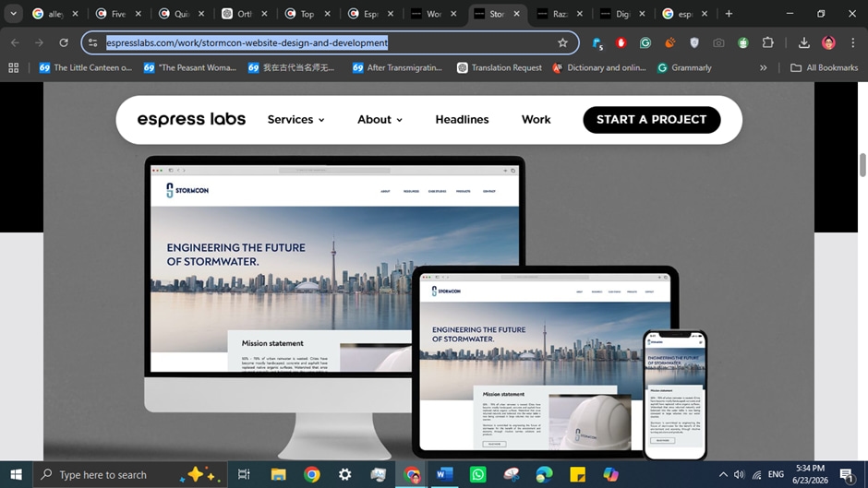Viewport: 868px width, 488px height.
Task: Open the tab search dropdown arrow
Action: pos(13,14)
